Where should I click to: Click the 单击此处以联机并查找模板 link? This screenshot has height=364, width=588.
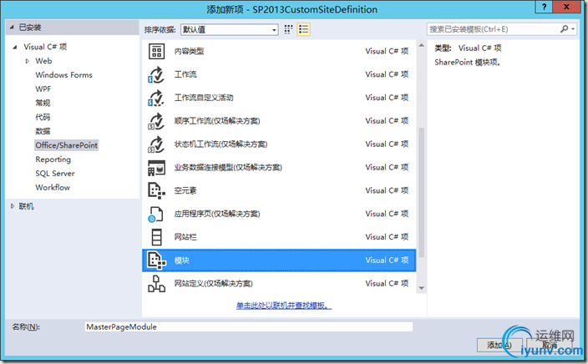coord(284,306)
